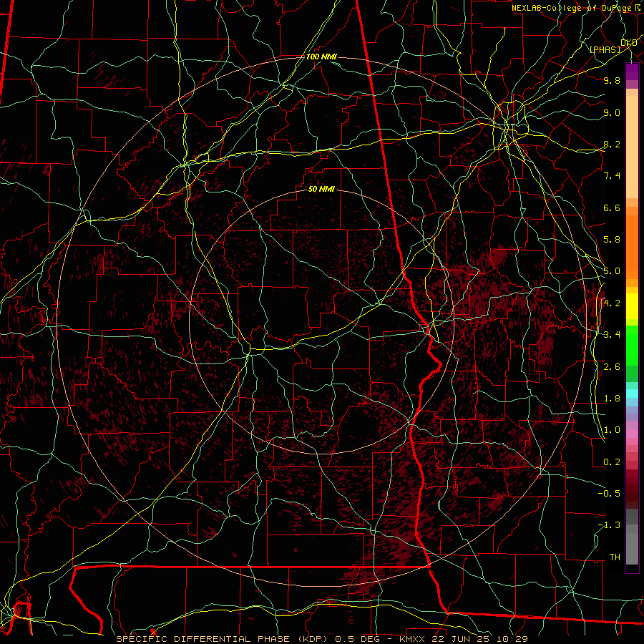Screen dimensions: 644x644
Task: Click the 7.4 value on the color scale
Action: [612, 176]
